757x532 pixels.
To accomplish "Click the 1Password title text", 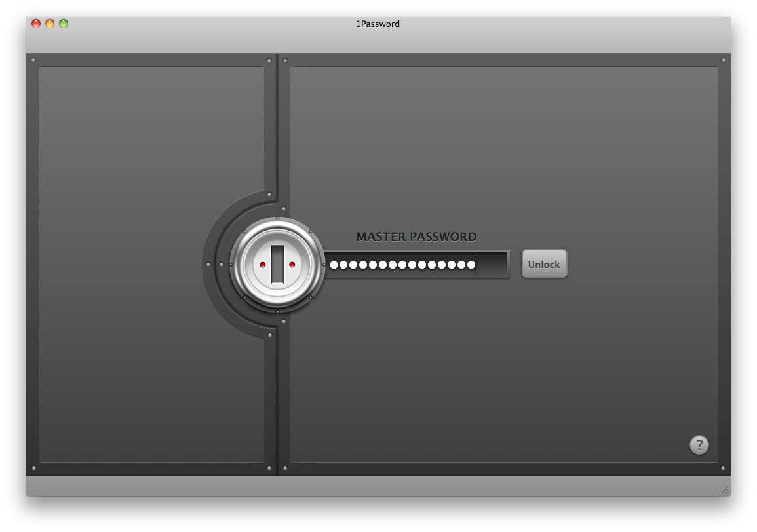I will [x=378, y=24].
